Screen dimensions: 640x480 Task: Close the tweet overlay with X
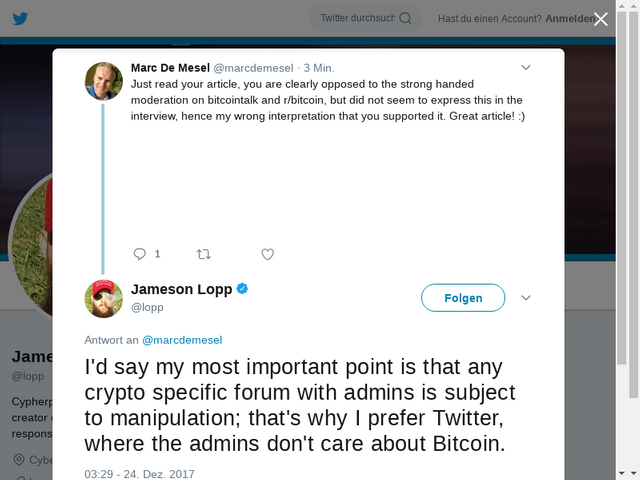[600, 18]
